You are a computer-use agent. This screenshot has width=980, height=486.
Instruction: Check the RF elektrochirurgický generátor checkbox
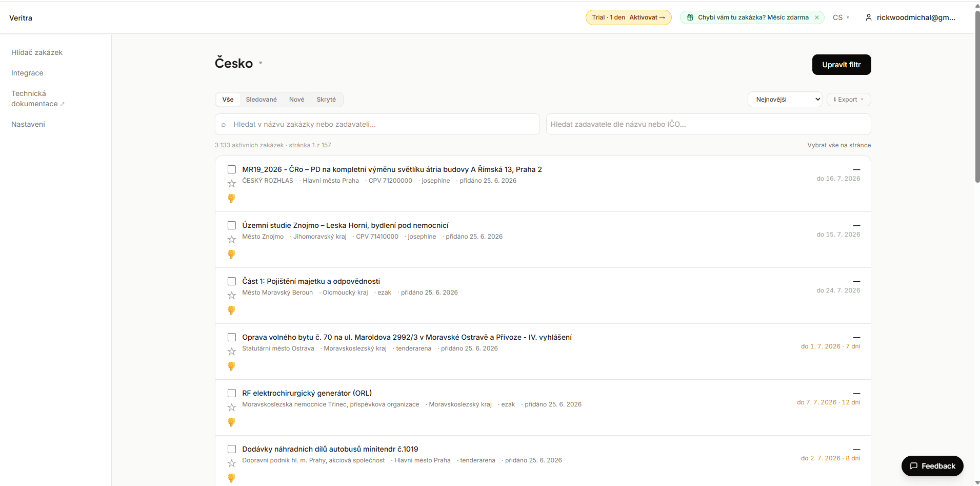click(x=232, y=393)
